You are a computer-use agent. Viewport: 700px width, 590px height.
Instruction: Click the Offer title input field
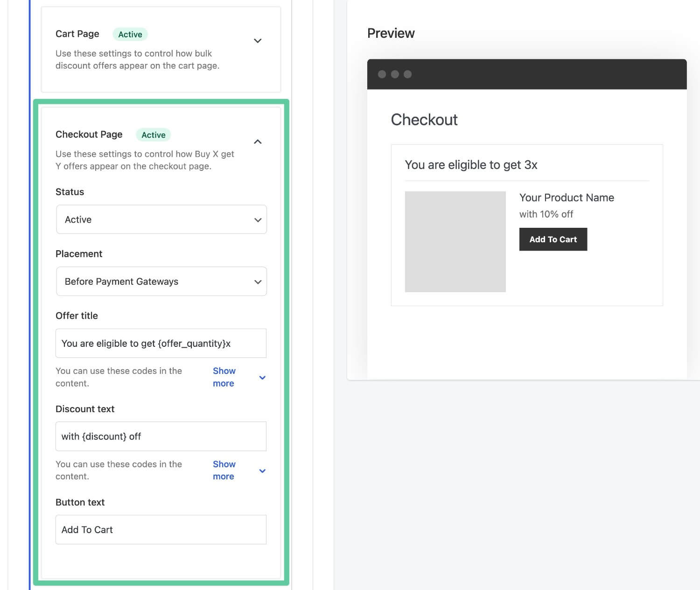coord(161,344)
